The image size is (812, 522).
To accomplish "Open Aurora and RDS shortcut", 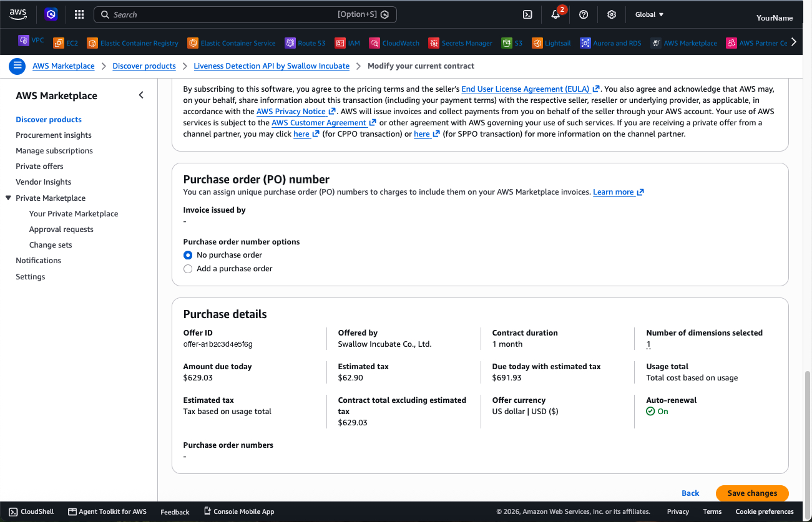I will point(610,43).
